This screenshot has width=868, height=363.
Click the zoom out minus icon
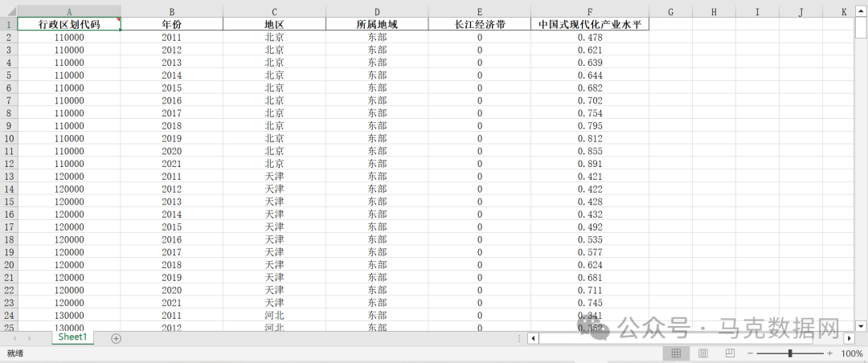(x=750, y=353)
